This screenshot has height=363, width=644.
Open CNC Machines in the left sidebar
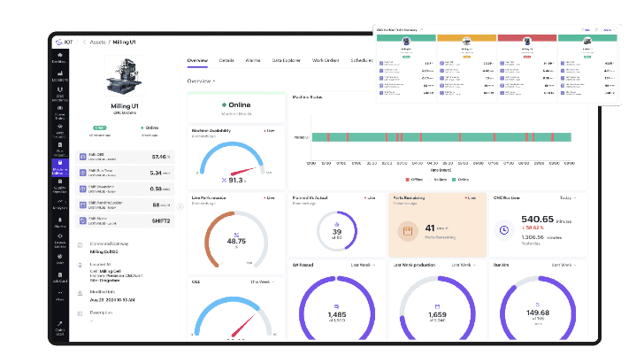click(60, 94)
